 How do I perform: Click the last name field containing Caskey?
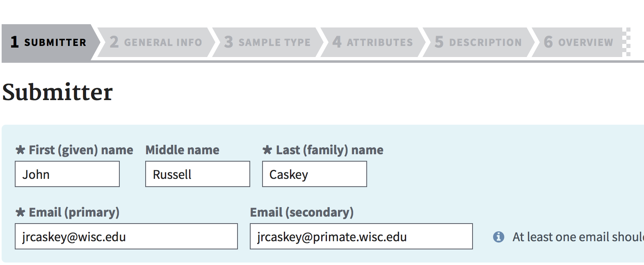(315, 174)
